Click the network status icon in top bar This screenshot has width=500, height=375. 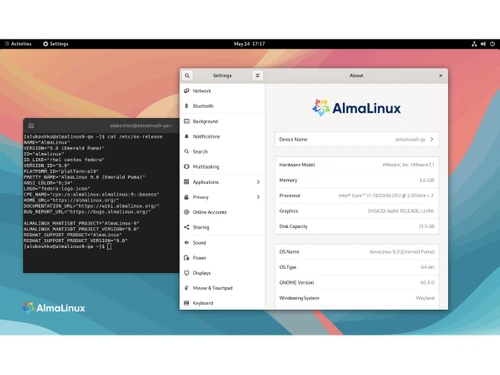click(x=474, y=44)
